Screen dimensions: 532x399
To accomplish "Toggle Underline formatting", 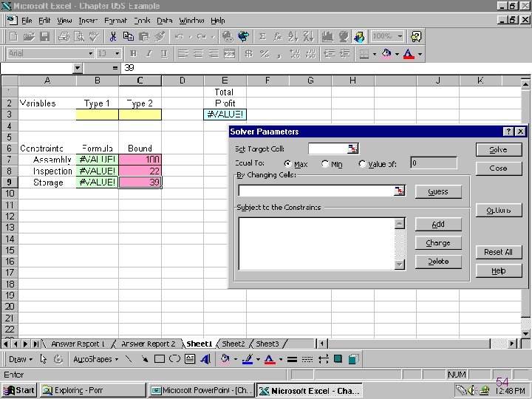I will 164,54.
